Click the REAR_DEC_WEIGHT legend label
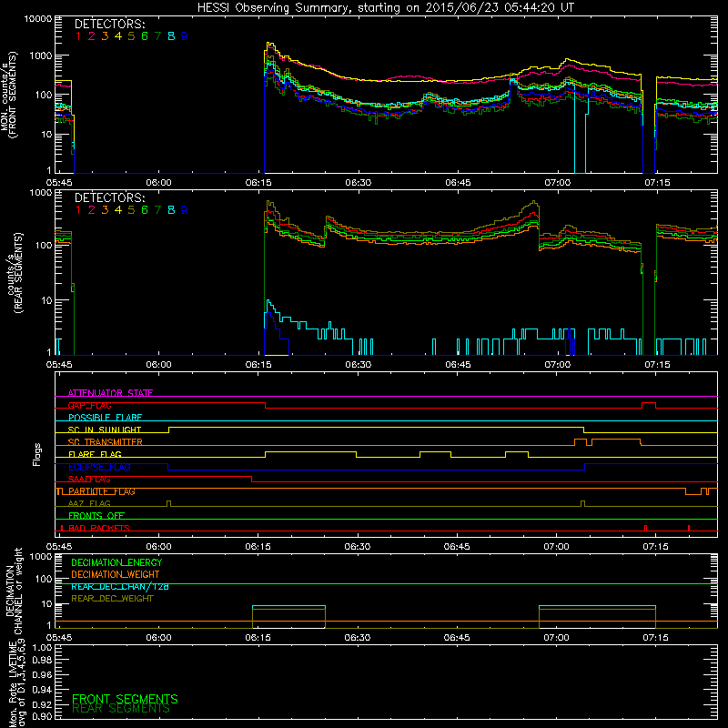Screen dimensions: 728x728 coord(112,599)
